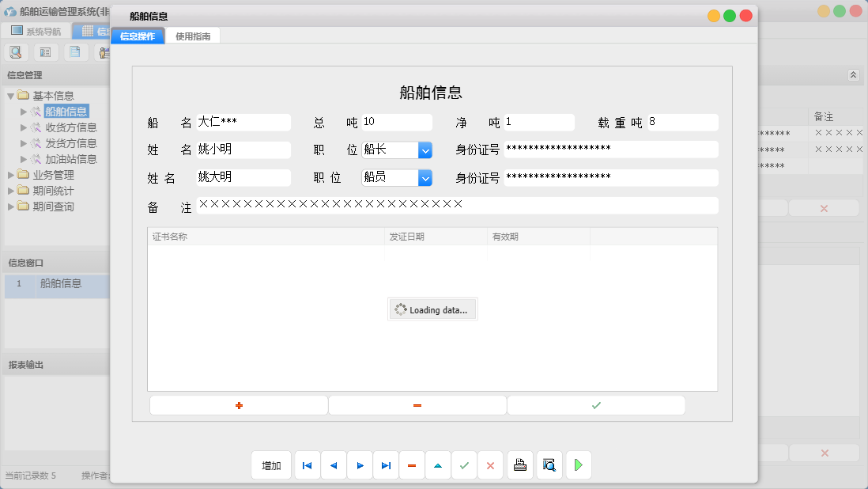Screen dimensions: 868x489
Task: Go to the previous record
Action: tap(333, 465)
